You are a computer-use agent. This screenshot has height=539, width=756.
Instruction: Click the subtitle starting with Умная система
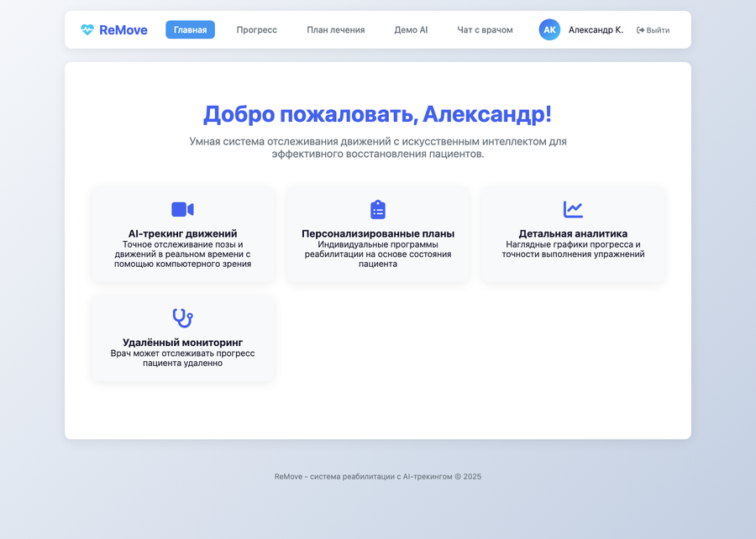[x=377, y=148]
